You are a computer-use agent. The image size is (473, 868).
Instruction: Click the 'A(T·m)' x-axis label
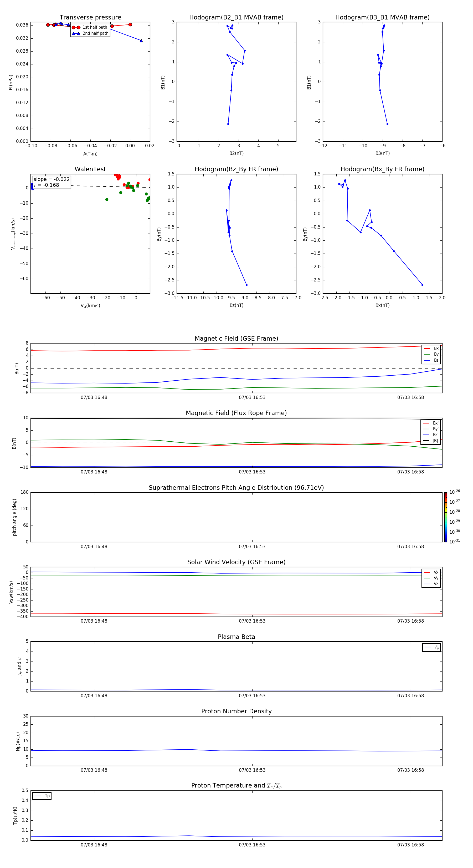coord(90,154)
